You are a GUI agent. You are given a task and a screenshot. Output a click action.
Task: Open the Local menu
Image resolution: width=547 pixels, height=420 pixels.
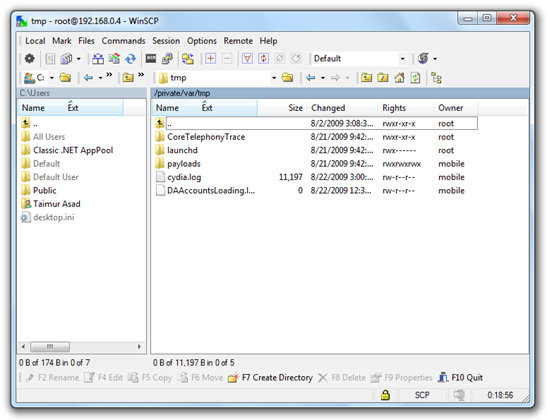(x=35, y=41)
